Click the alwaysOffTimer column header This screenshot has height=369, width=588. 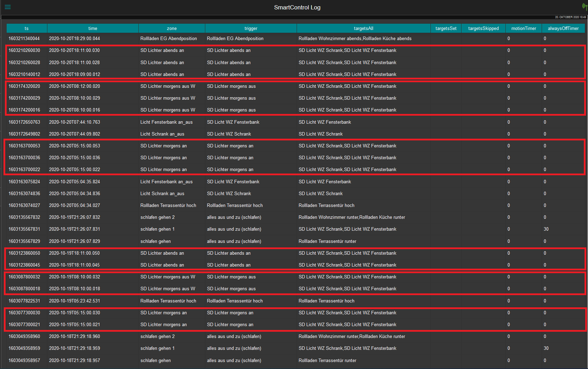pos(563,28)
